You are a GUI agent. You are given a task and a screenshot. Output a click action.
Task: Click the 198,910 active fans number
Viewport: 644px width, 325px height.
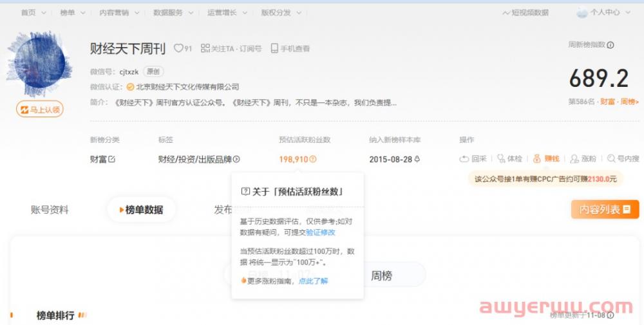click(293, 159)
